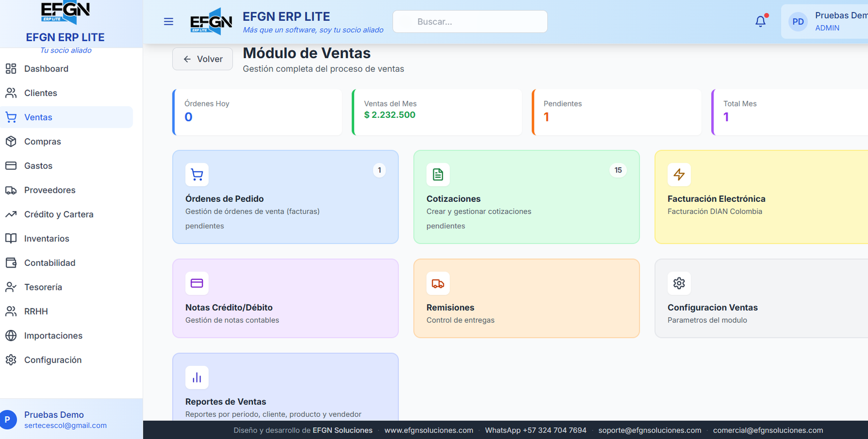Click the Inventarios book icon
868x439 pixels.
tap(11, 238)
